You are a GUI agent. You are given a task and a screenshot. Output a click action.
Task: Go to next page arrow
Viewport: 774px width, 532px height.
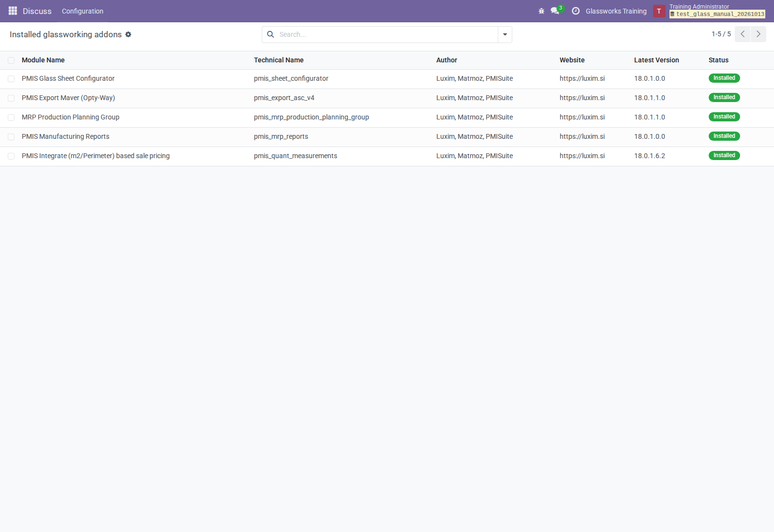tap(759, 34)
